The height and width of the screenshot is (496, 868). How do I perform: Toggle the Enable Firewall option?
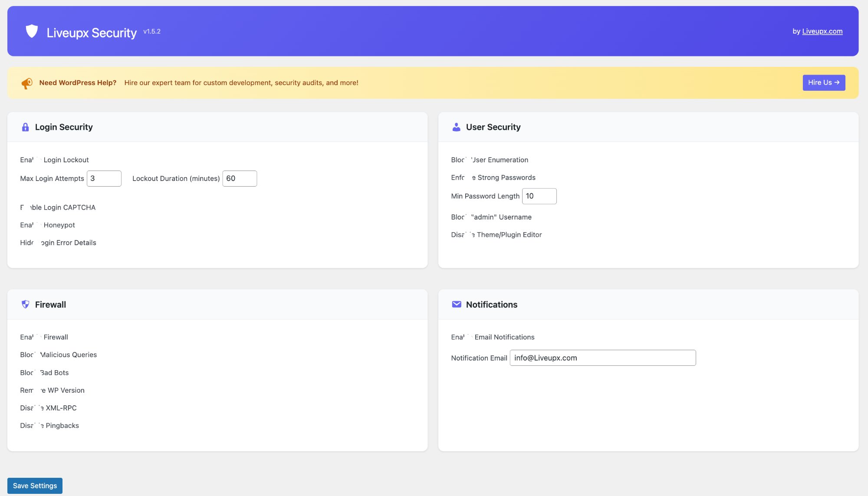pos(38,337)
